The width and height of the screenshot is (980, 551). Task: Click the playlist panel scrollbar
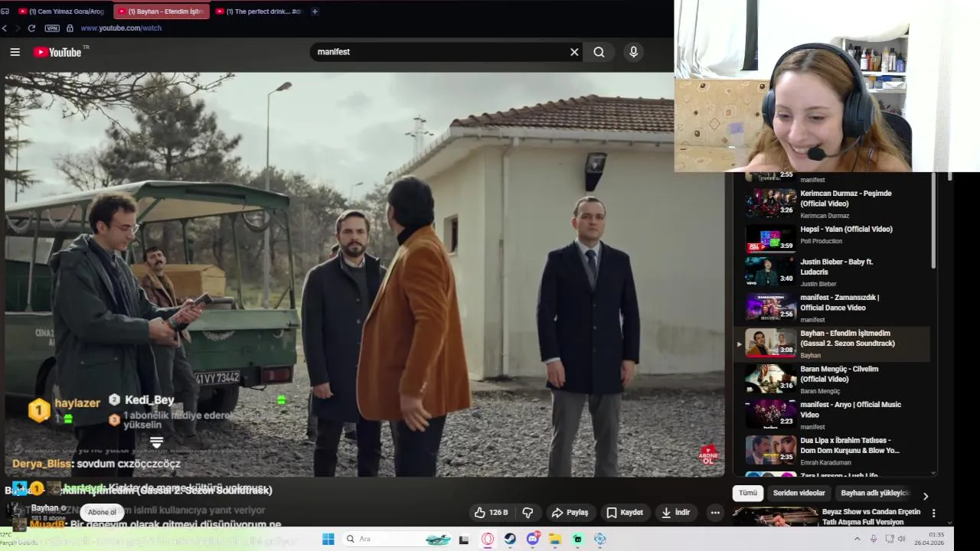pos(933,222)
